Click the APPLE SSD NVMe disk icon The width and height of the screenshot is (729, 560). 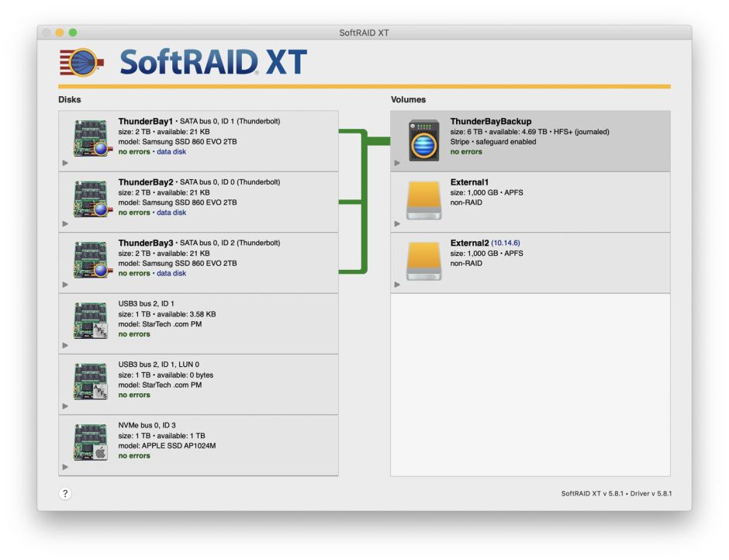91,440
